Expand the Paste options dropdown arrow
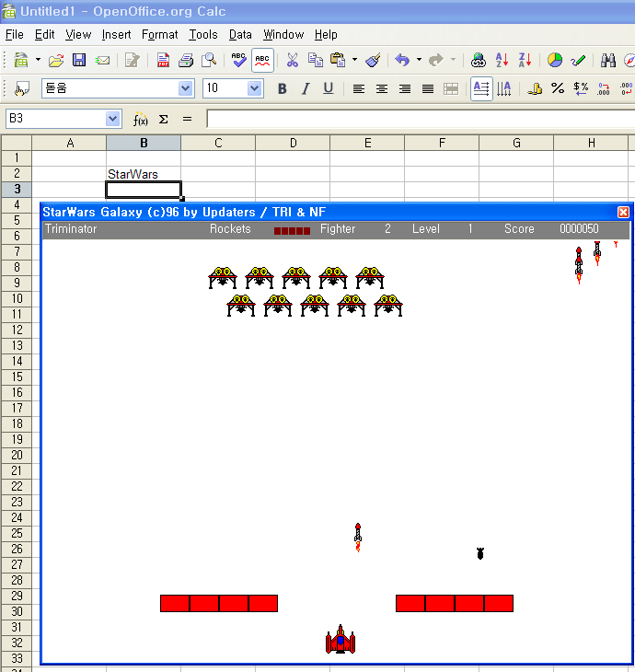Image resolution: width=635 pixels, height=672 pixels. click(355, 60)
